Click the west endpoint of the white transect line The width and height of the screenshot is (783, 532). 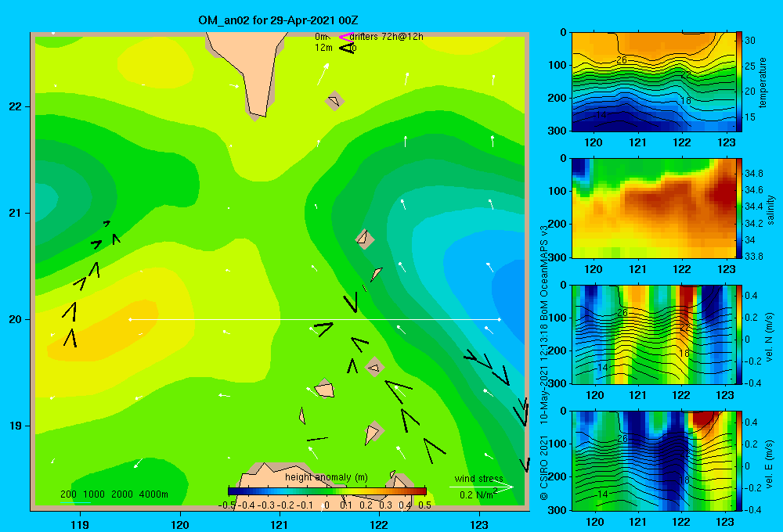click(130, 319)
